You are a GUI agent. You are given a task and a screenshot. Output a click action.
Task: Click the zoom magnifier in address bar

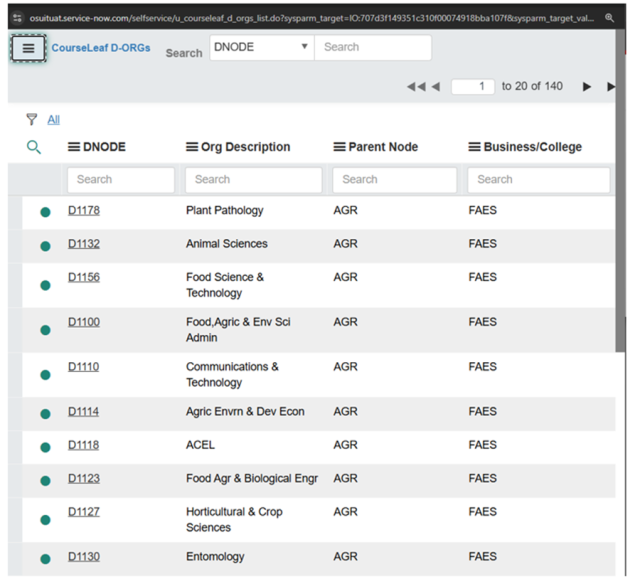click(609, 18)
